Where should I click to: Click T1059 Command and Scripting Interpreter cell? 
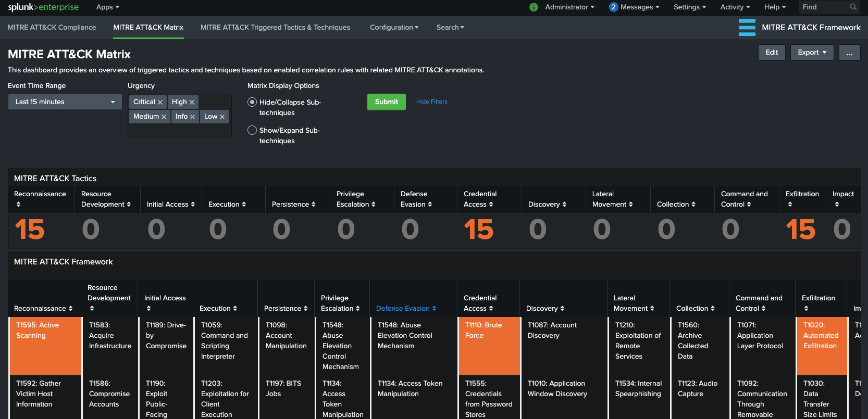(x=226, y=346)
